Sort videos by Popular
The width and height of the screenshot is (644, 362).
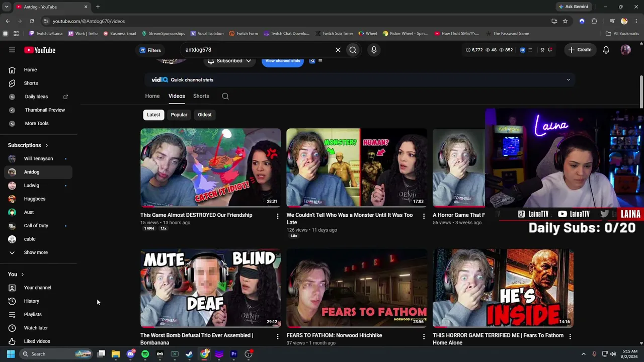point(179,115)
